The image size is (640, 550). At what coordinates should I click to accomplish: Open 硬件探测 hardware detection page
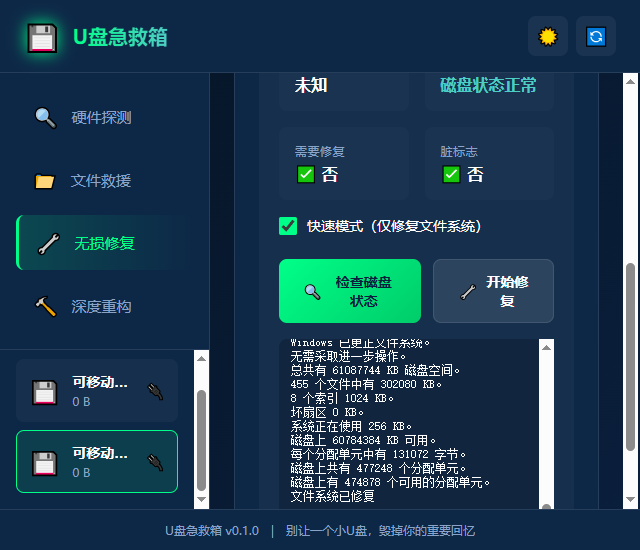click(x=102, y=118)
